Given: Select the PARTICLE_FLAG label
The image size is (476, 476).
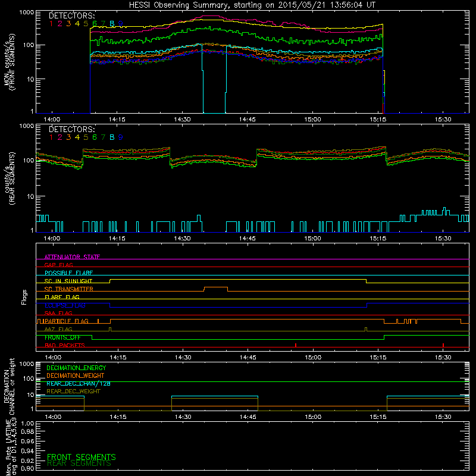Looking at the screenshot, I should pyautogui.click(x=66, y=321).
